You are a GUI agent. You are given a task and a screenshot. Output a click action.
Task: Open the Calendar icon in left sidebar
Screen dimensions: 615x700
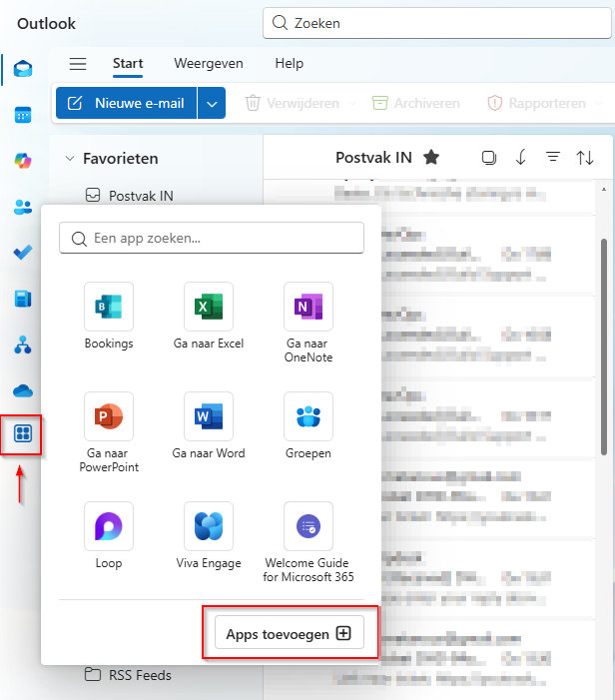pyautogui.click(x=22, y=115)
